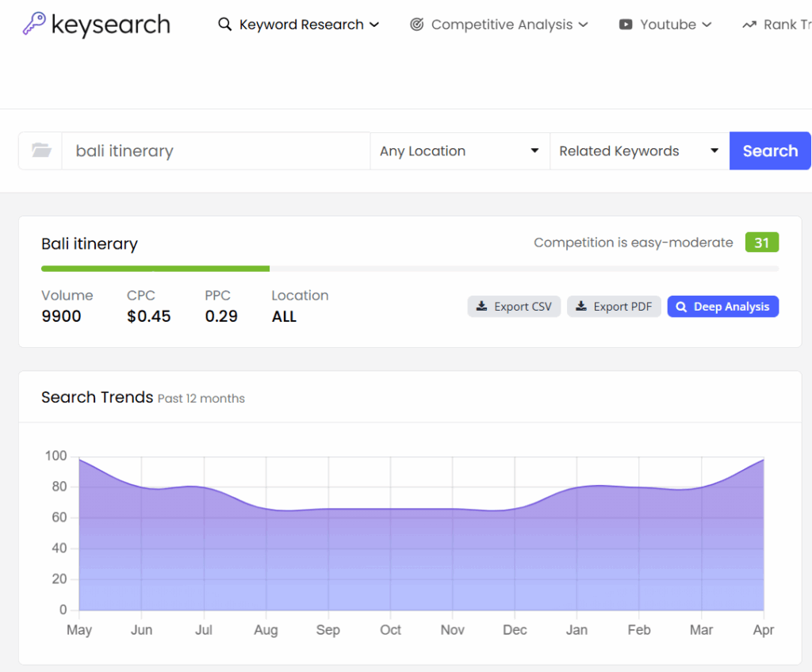Click the green competition progress bar
This screenshot has width=812, height=672.
pyautogui.click(x=155, y=269)
